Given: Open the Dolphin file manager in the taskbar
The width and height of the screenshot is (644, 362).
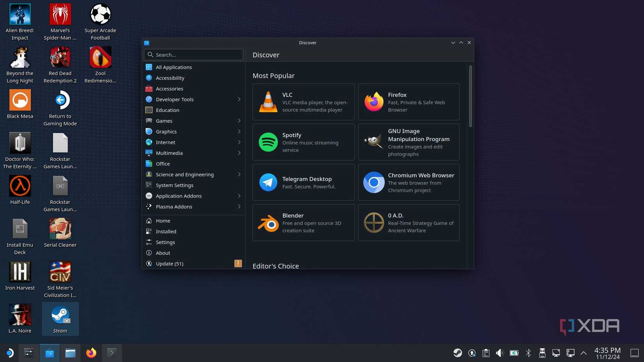Looking at the screenshot, I should [70, 353].
